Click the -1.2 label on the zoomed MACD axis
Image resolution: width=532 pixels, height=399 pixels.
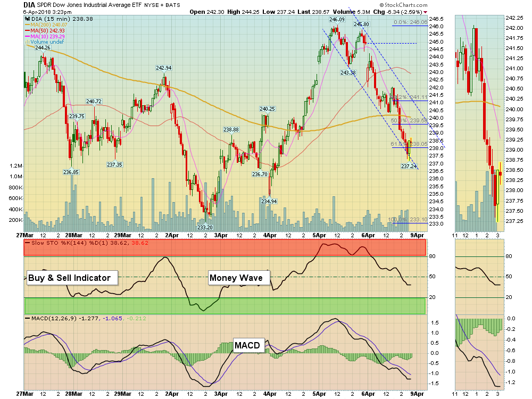point(511,383)
